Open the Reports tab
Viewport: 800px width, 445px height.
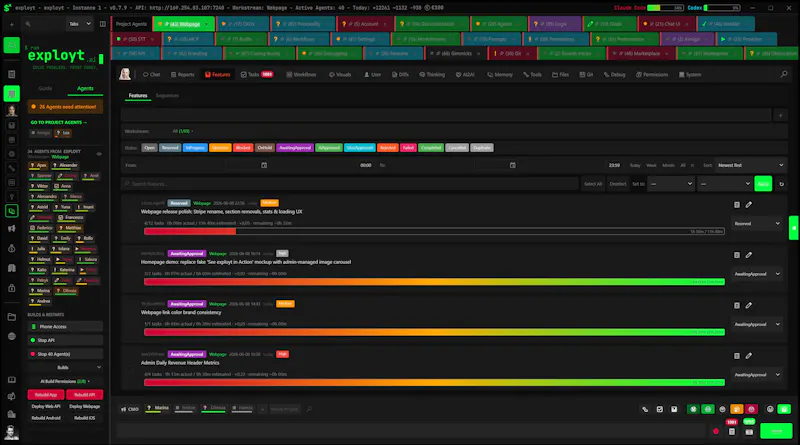(x=183, y=75)
